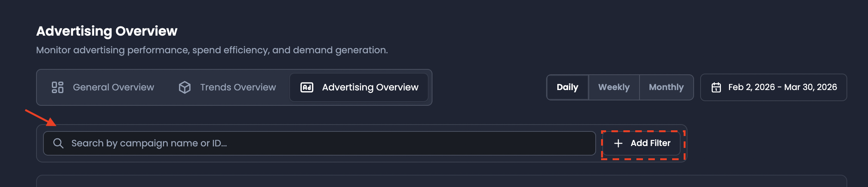
Task: Click the Add Filter button
Action: click(642, 143)
